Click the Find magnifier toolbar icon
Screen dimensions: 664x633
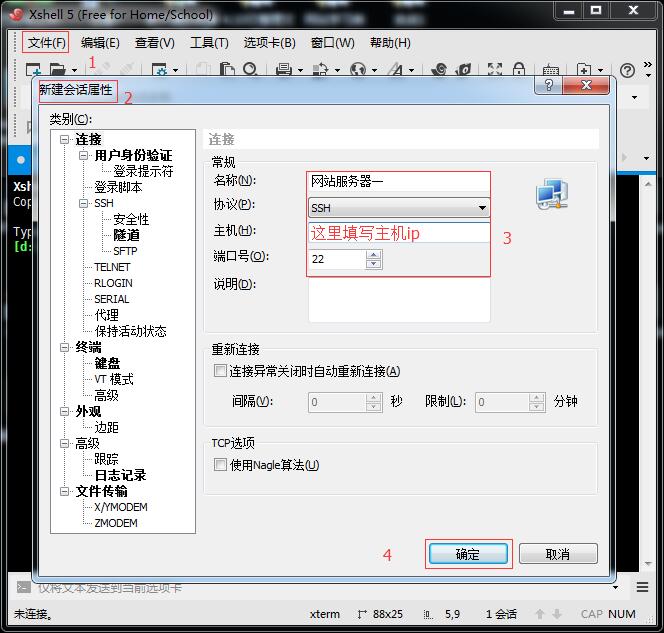click(x=250, y=69)
